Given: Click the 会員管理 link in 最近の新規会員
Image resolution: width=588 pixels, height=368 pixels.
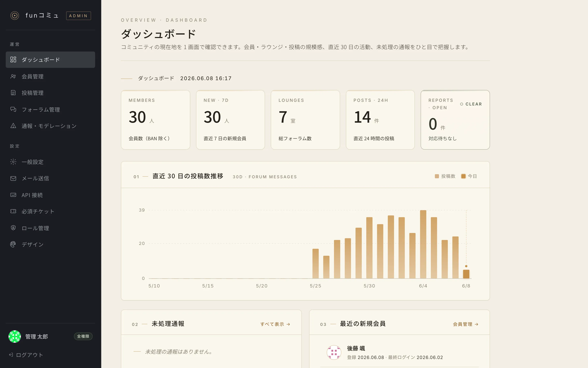Looking at the screenshot, I should 465,324.
